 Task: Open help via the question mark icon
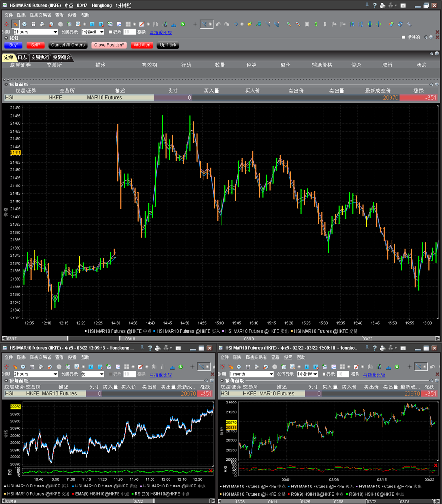374,6
